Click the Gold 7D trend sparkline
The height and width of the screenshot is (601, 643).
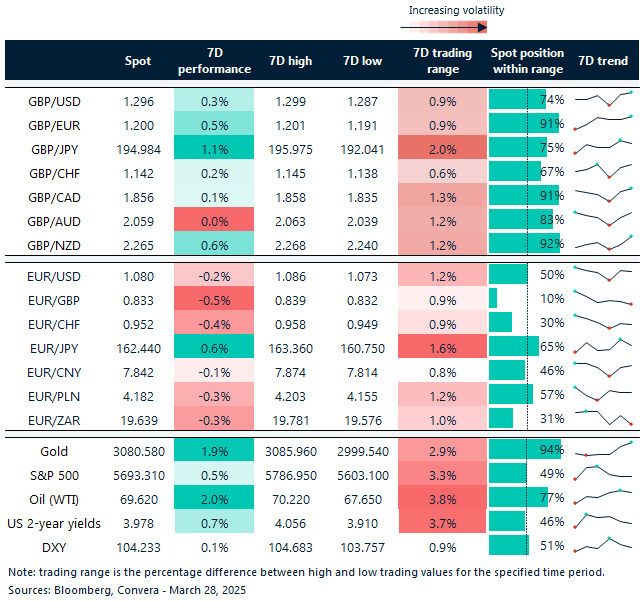604,449
